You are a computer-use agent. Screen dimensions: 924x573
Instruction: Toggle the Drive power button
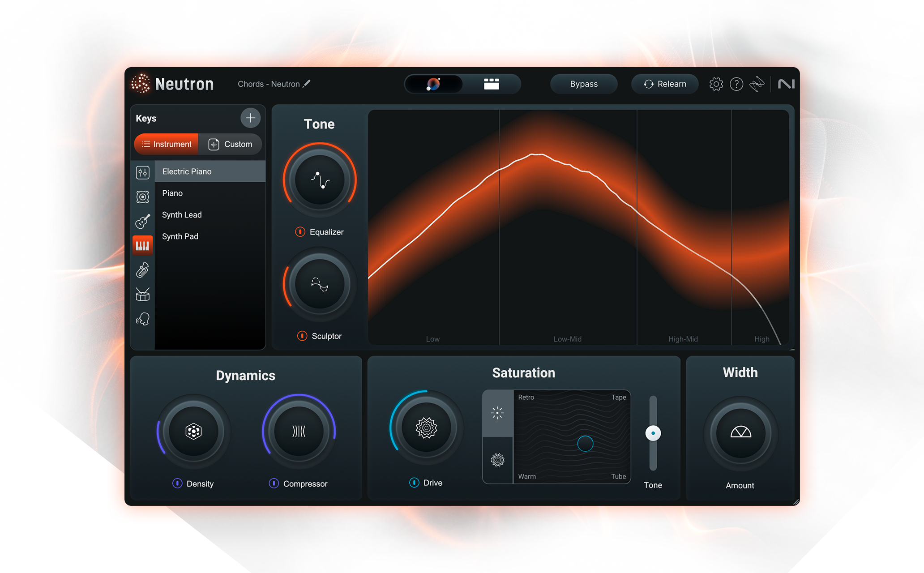coord(414,483)
